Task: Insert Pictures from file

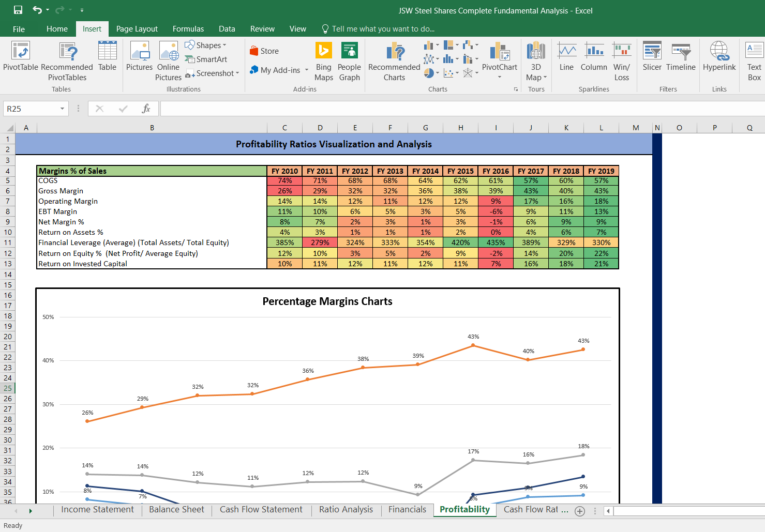Action: click(140, 56)
